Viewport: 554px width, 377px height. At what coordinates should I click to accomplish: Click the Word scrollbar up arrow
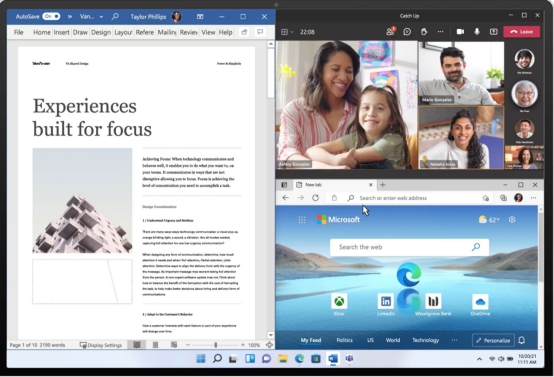[x=271, y=44]
